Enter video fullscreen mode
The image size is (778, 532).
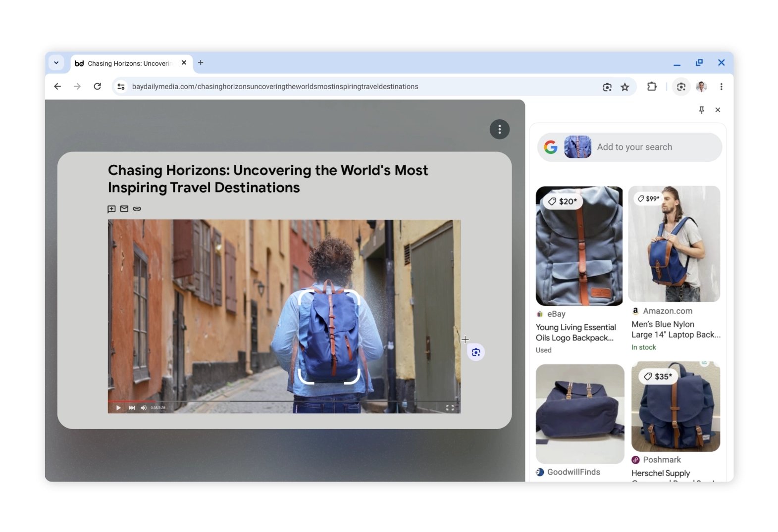click(450, 408)
